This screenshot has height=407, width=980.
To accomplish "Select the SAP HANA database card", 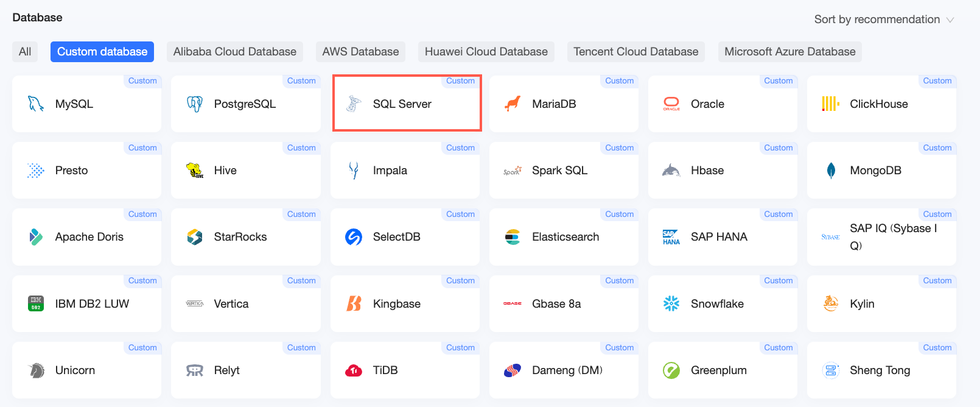I will tap(723, 237).
